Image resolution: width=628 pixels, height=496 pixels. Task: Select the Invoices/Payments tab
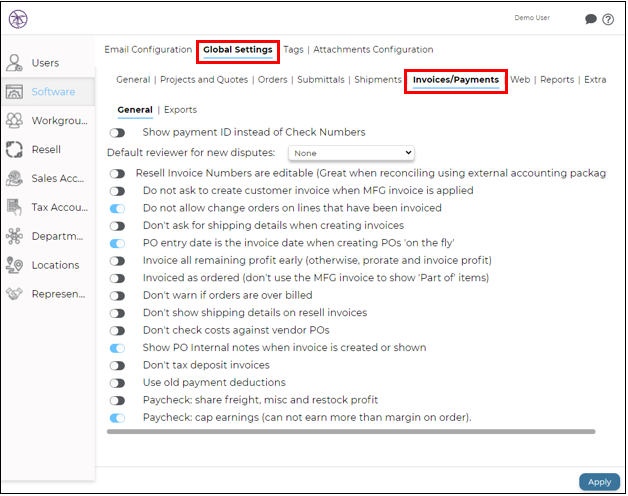(x=456, y=80)
